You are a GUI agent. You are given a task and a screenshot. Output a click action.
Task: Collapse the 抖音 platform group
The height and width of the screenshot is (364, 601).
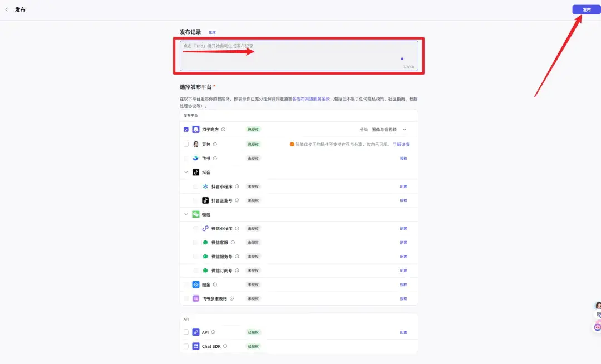tap(186, 173)
